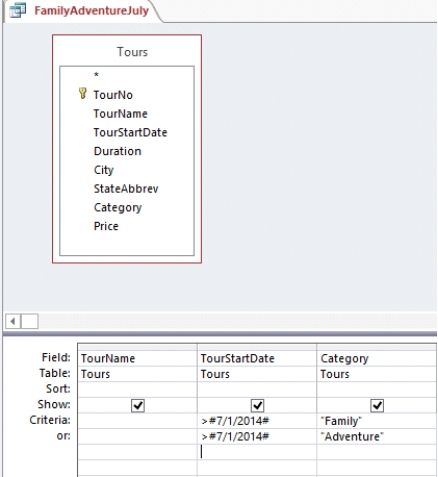Click the TourStartDate Field cell in grid
438x477 pixels.
[x=257, y=358]
